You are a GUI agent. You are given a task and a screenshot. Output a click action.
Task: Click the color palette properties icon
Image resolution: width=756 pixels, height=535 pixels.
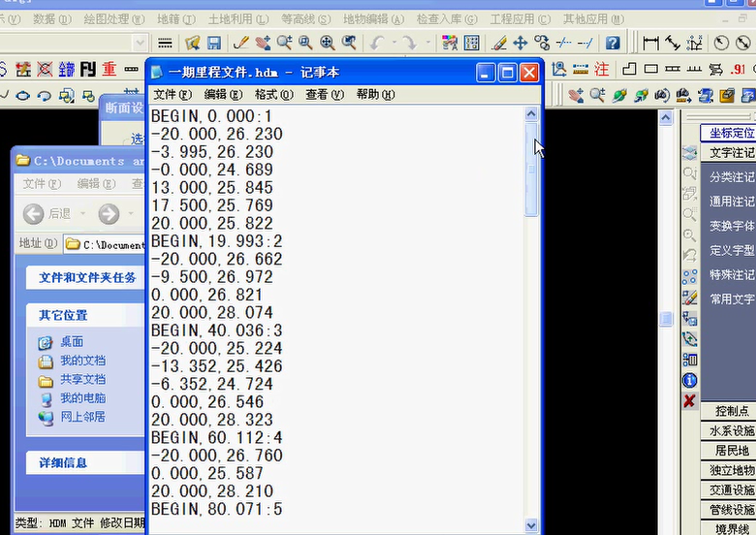point(450,44)
